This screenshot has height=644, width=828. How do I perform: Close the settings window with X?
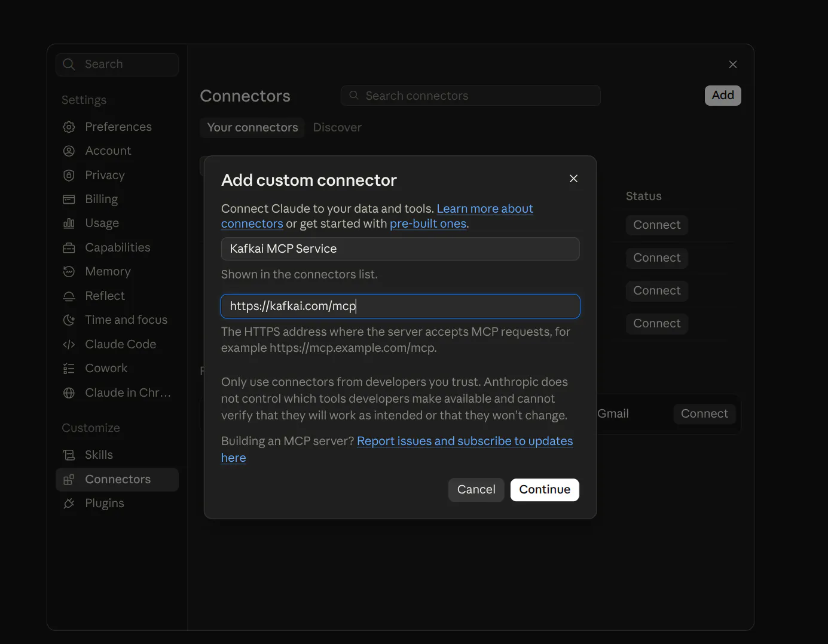(x=733, y=64)
